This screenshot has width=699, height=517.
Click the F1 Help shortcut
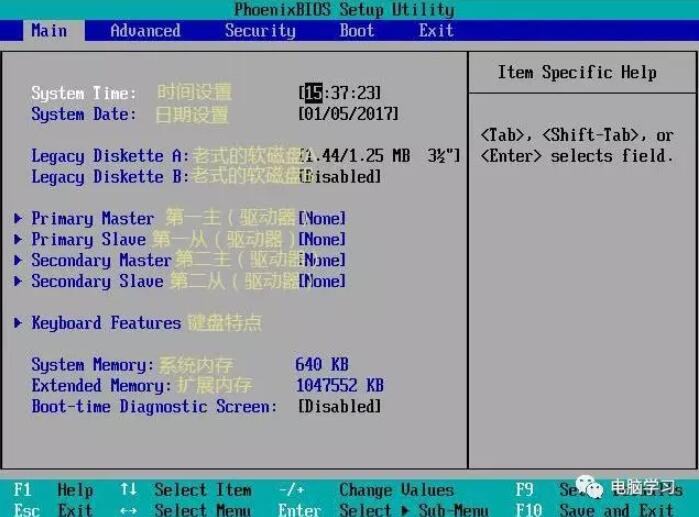(53, 490)
